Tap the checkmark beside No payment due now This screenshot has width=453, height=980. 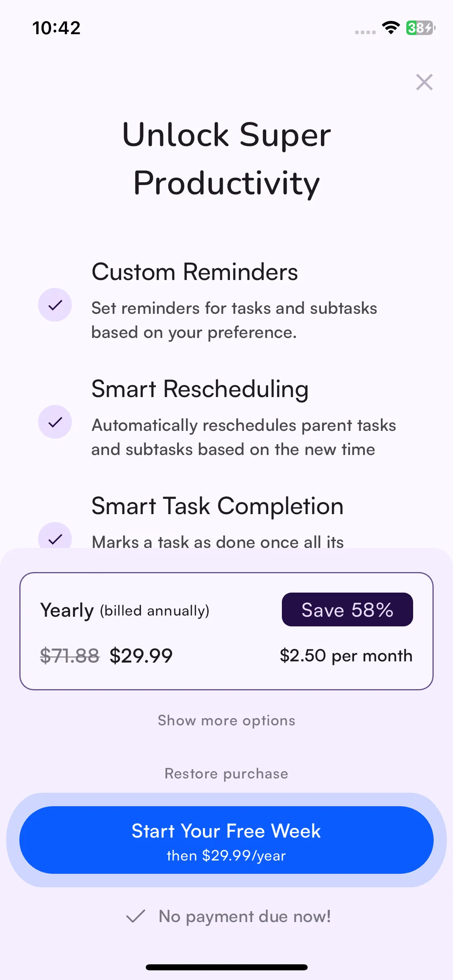135,917
